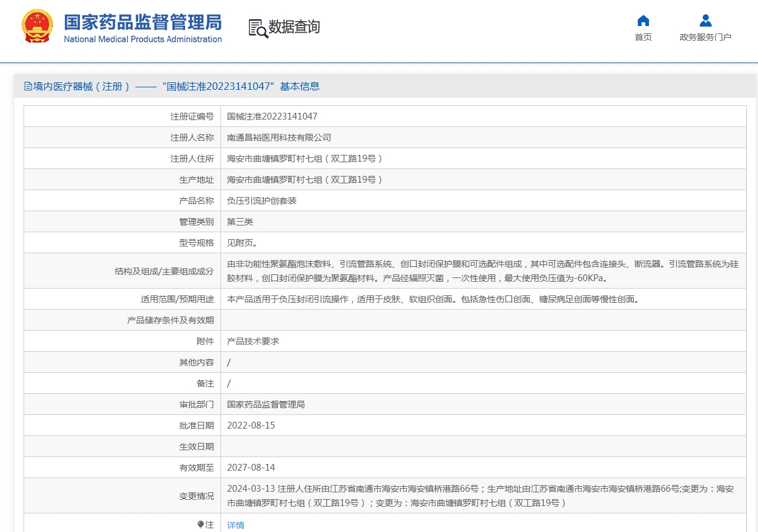Open 政务服务门户 link text
This screenshot has width=758, height=532.
coord(705,37)
